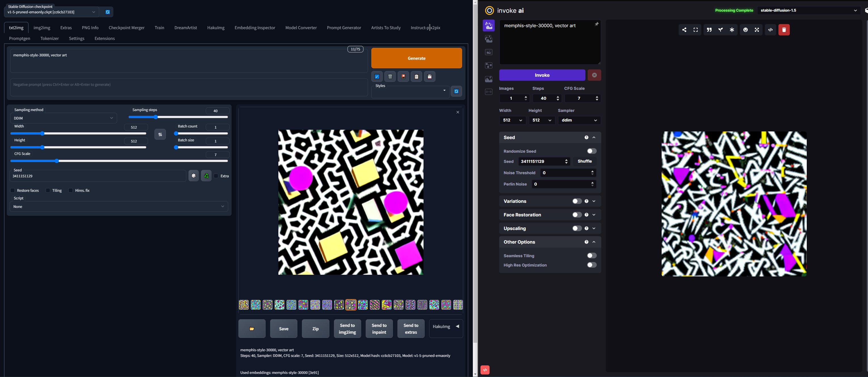
Task: Toggle the Randomize Seed switch
Action: 591,151
